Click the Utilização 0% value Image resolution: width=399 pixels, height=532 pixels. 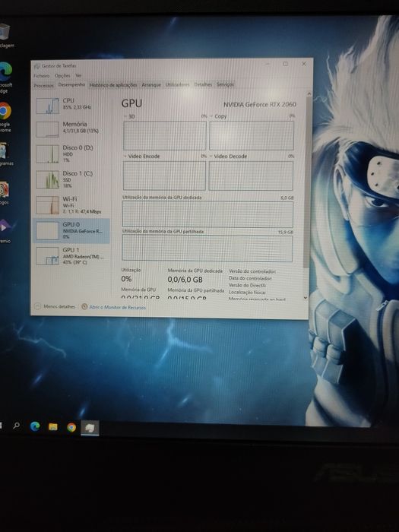pyautogui.click(x=127, y=279)
